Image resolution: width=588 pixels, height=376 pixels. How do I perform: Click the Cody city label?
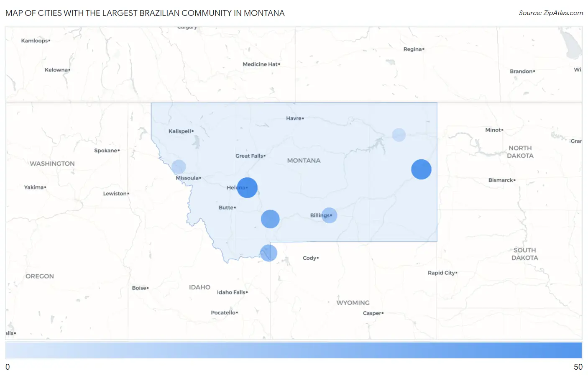[x=309, y=258]
